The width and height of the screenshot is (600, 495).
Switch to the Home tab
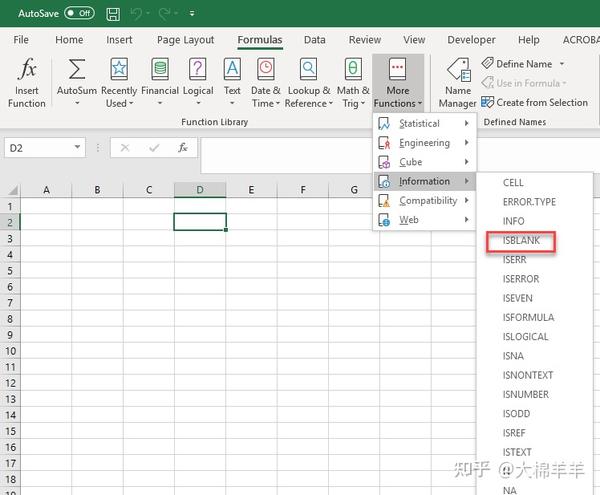point(69,40)
